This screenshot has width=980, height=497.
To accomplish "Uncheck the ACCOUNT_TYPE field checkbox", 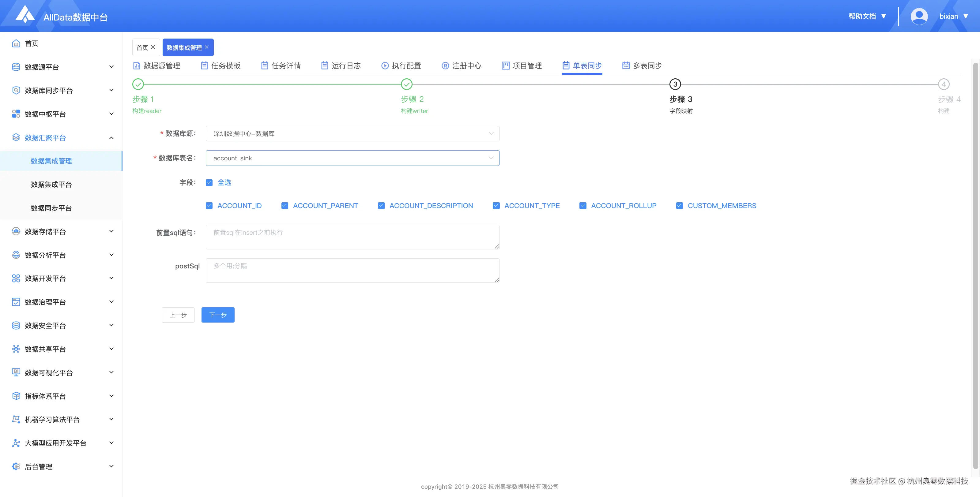I will point(496,206).
